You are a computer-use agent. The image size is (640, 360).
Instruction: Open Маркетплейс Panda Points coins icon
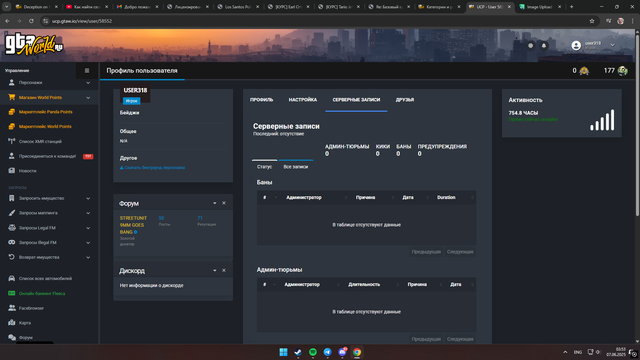click(x=11, y=112)
